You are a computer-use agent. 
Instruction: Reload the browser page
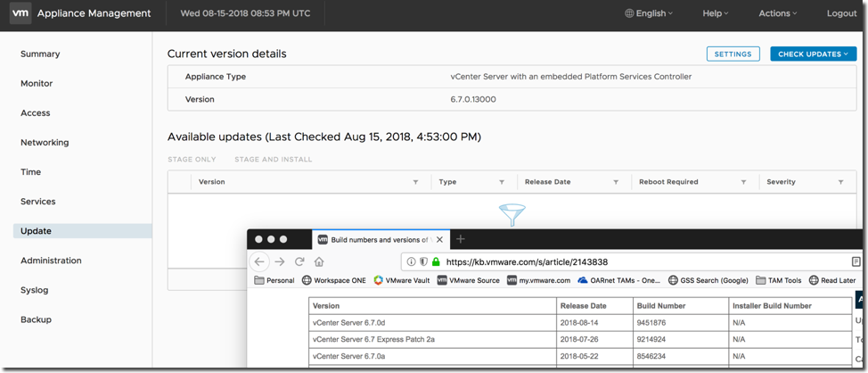click(299, 261)
